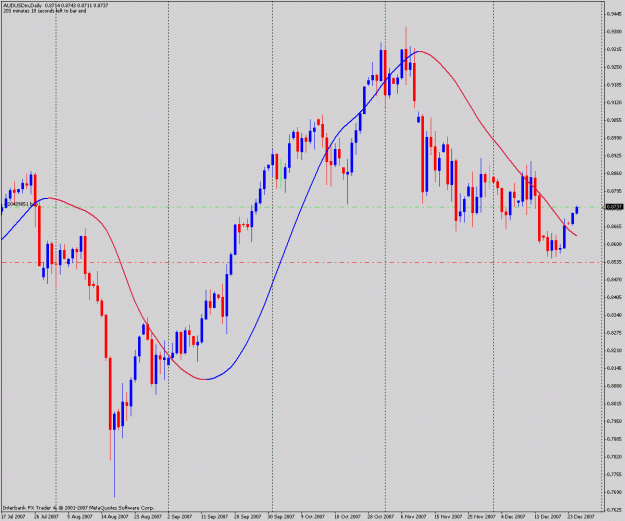Image resolution: width=625 pixels, height=521 pixels.
Task: Click the order label '20439851' on left
Action: [20, 204]
